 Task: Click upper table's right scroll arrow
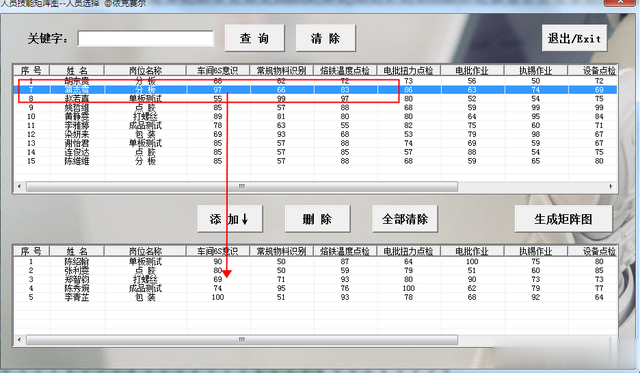coord(611,186)
